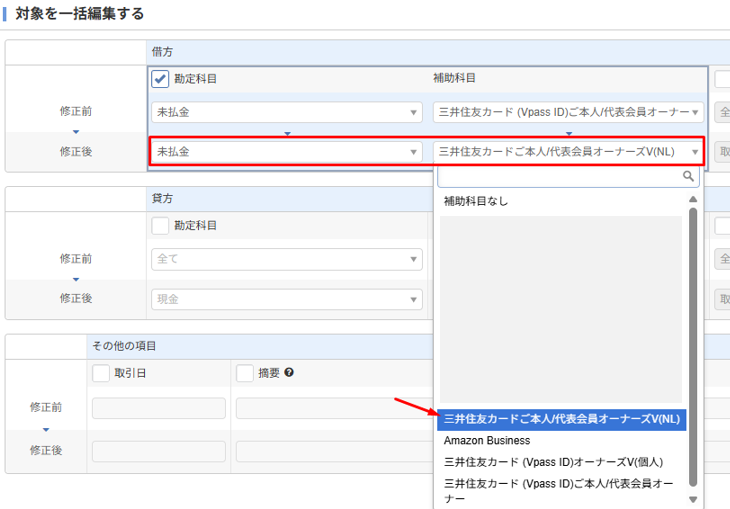Open 修正後 未払金 account dropdown
This screenshot has height=509, width=730.
[286, 151]
